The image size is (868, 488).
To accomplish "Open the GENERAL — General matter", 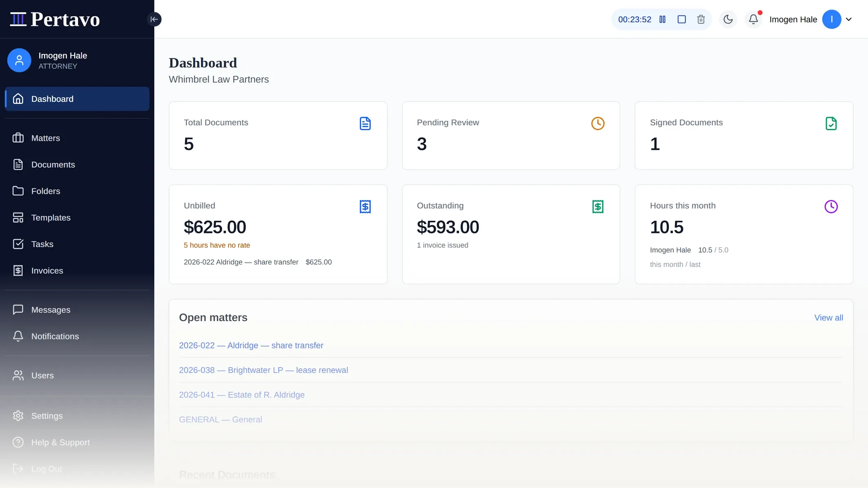I will coord(220,419).
